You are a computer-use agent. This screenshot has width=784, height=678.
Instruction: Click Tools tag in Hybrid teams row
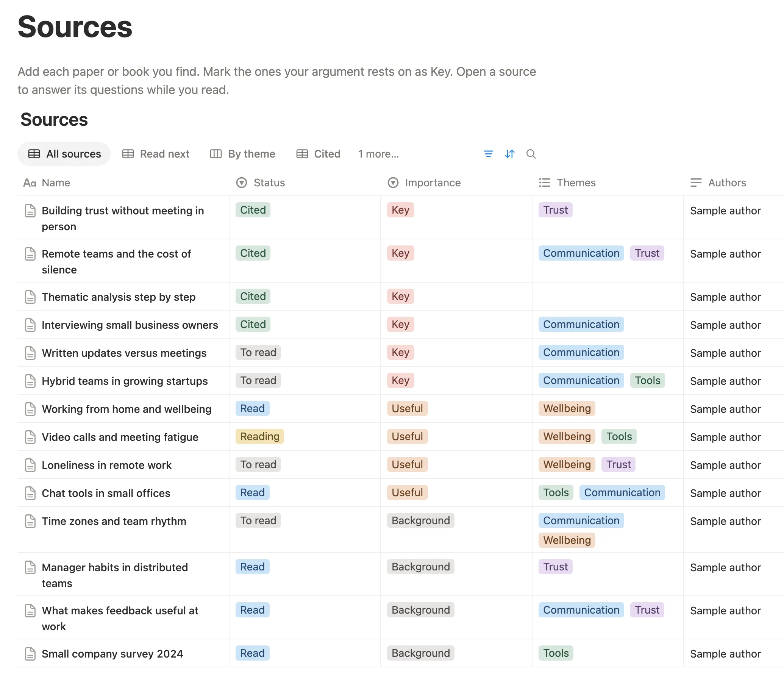tap(648, 380)
